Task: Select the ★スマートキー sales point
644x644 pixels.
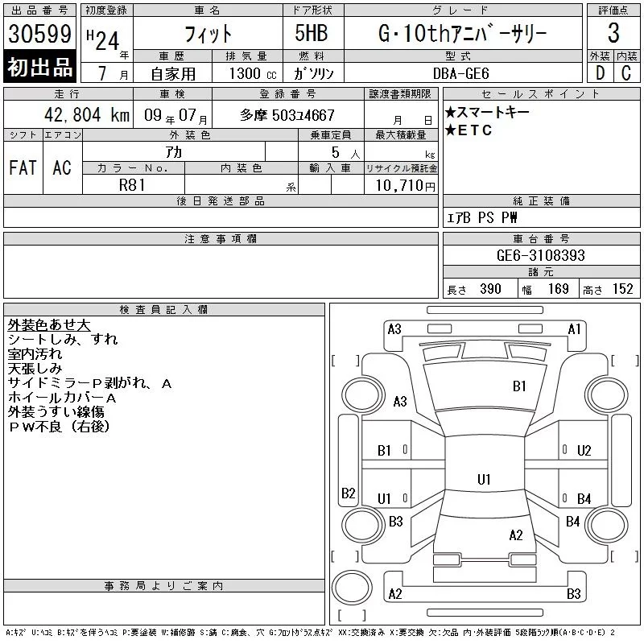Action: click(x=487, y=112)
